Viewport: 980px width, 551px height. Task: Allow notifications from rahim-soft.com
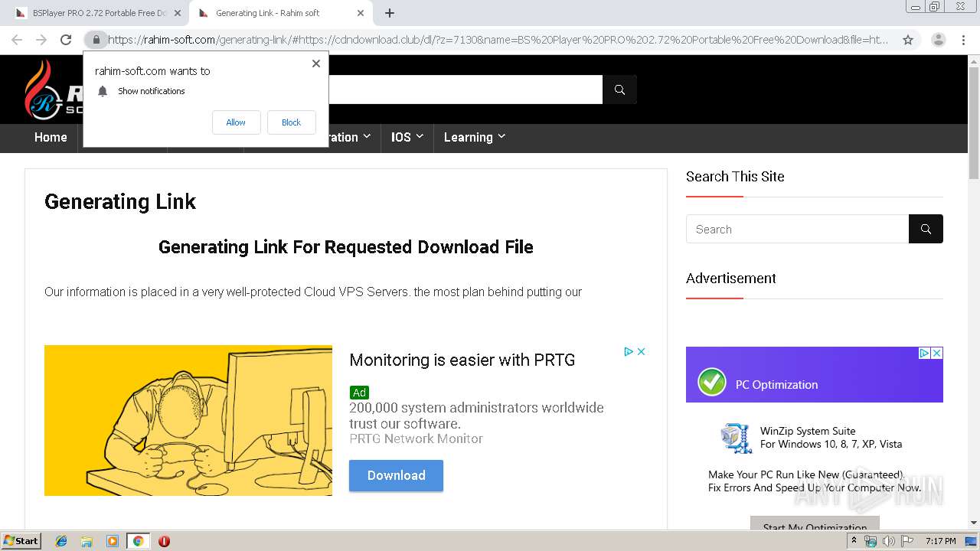pos(236,122)
